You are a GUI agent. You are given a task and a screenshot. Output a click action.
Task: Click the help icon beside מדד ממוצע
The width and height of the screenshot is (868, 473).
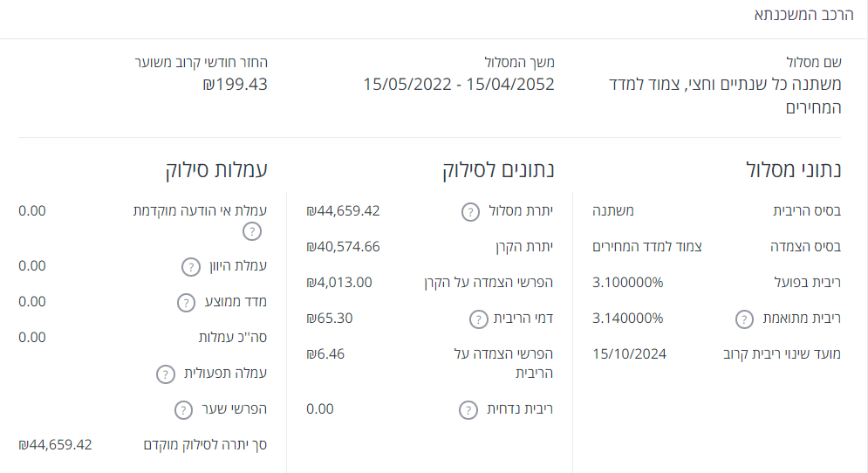pos(186,302)
